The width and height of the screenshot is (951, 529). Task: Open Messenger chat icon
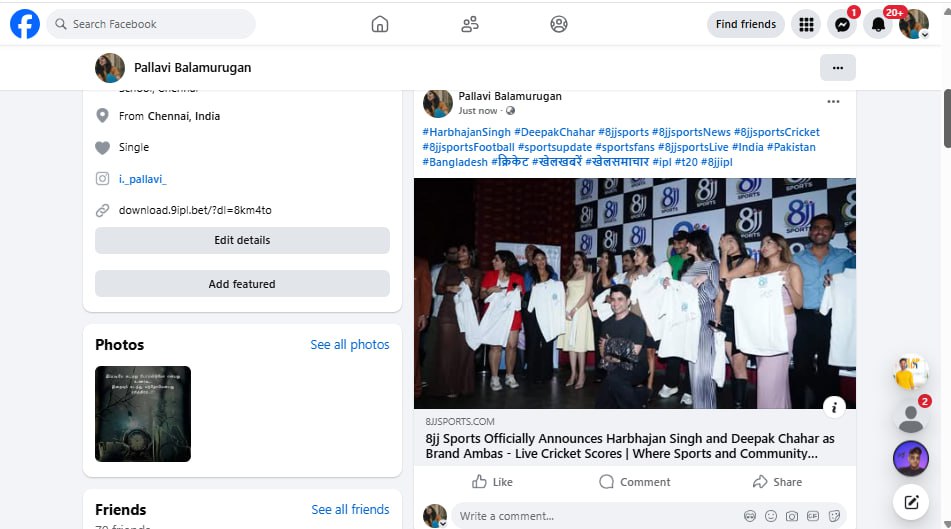(841, 24)
